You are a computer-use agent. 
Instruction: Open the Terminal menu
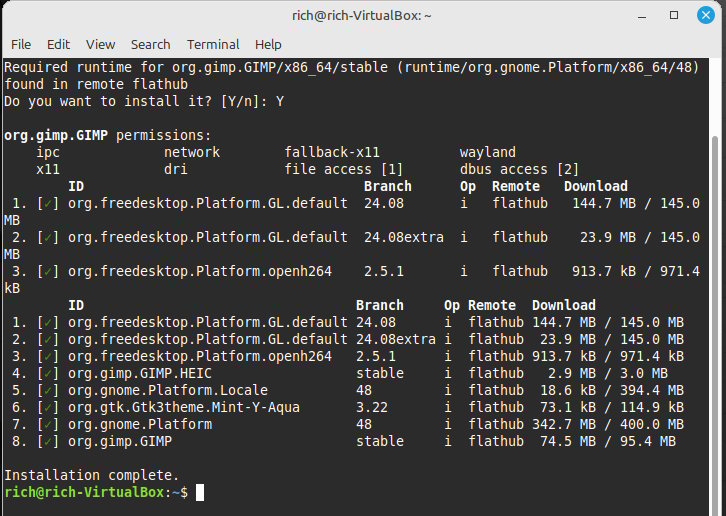[x=213, y=44]
